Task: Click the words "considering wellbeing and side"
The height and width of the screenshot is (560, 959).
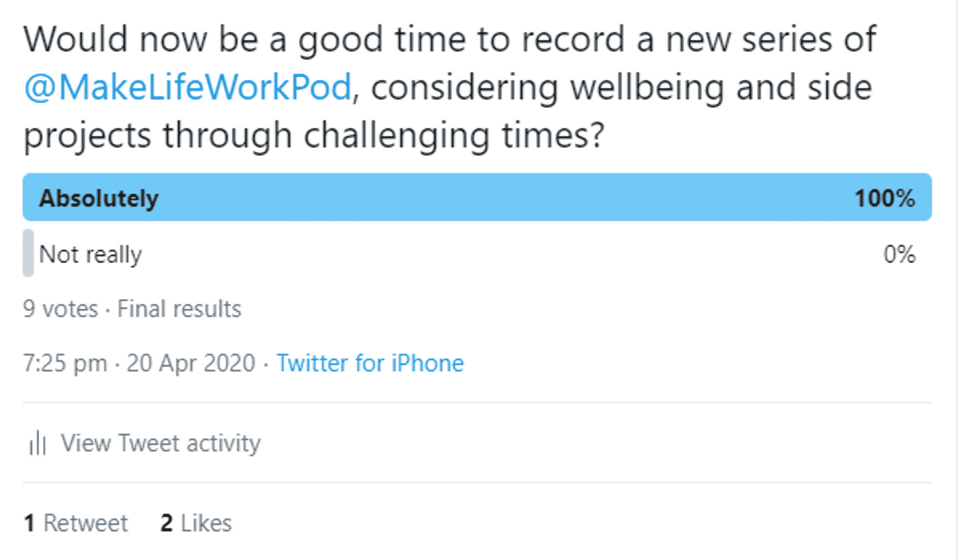Action: tap(621, 88)
